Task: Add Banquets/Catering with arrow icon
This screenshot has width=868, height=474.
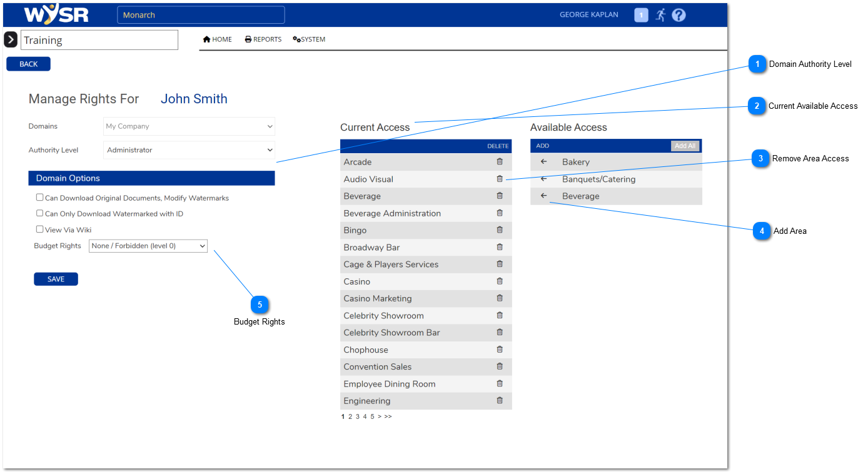Action: [543, 179]
